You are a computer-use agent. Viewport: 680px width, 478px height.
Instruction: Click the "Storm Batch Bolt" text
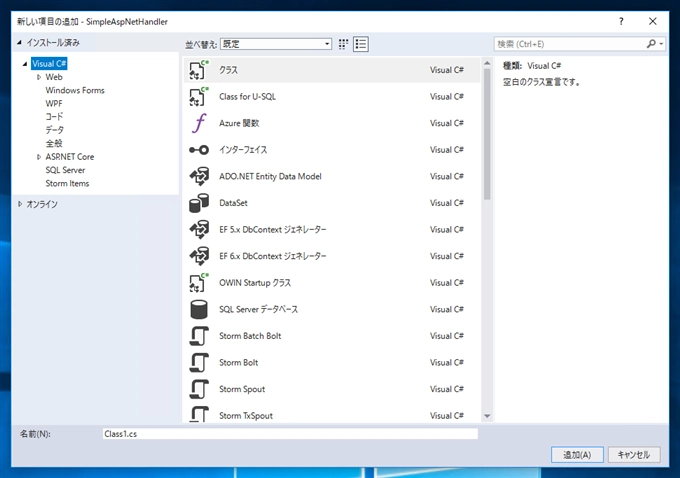(250, 336)
